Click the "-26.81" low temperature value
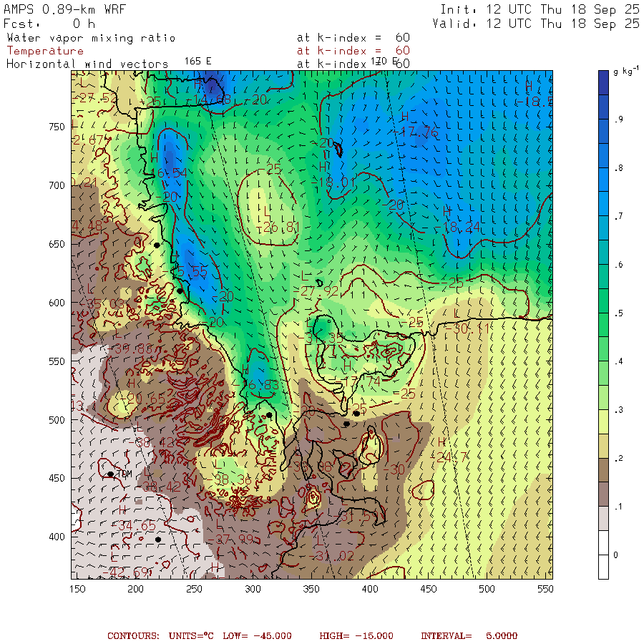The image size is (644, 644). (x=278, y=227)
